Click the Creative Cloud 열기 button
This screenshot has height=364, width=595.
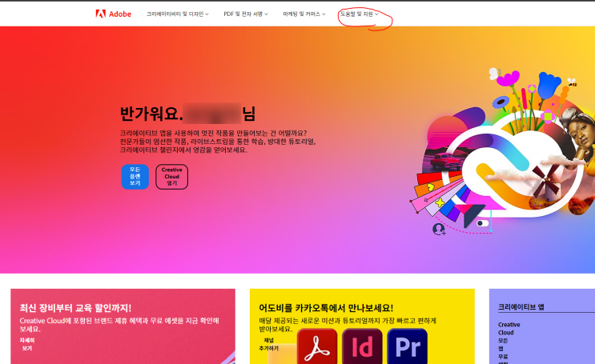tap(172, 177)
